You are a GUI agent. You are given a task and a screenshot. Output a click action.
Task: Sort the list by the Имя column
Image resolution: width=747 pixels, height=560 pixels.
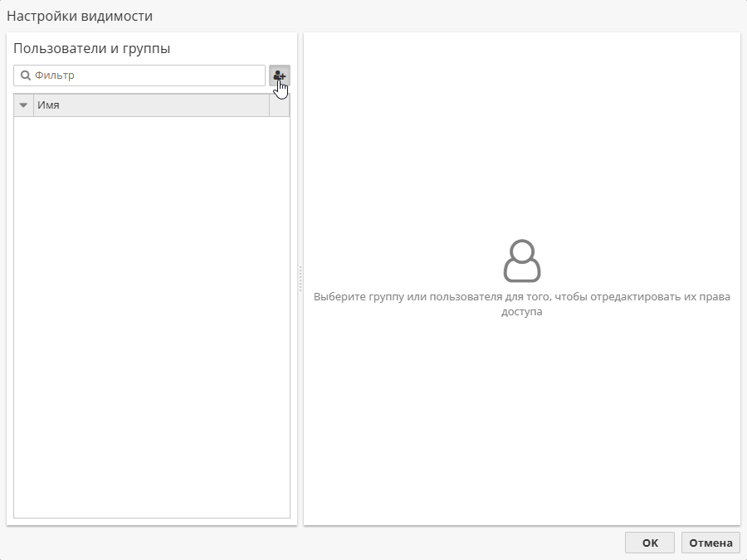coord(149,105)
